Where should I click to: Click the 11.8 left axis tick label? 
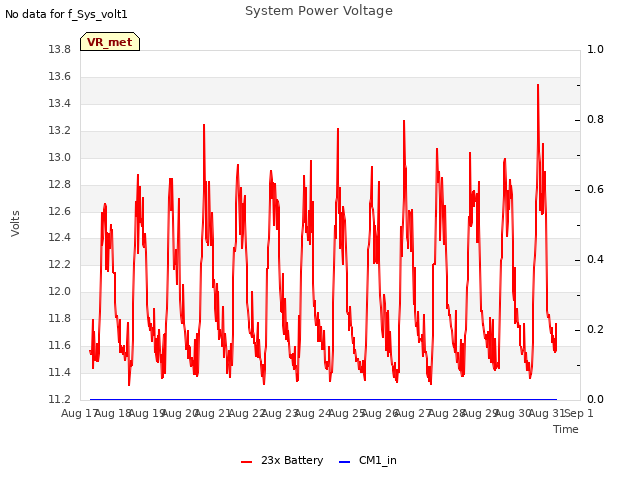click(60, 318)
